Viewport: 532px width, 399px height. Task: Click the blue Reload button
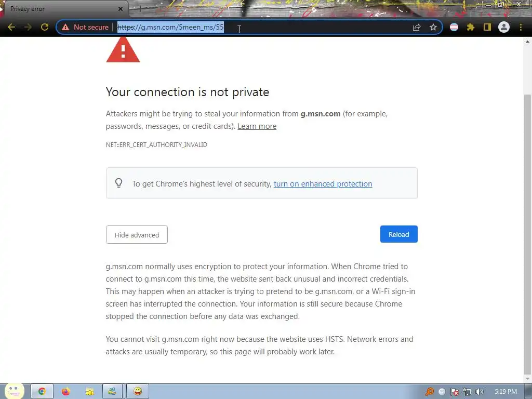coord(398,234)
